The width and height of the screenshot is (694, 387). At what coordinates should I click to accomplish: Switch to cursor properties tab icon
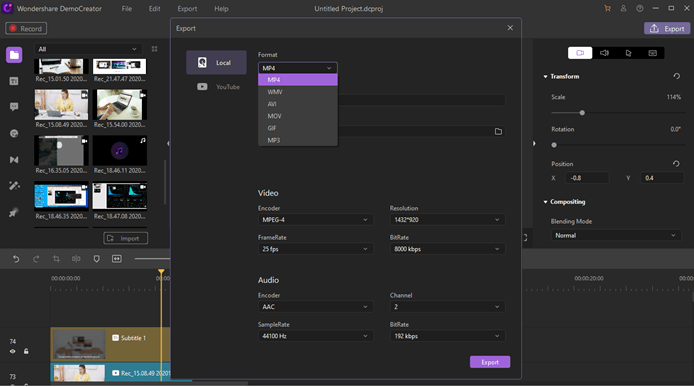628,53
